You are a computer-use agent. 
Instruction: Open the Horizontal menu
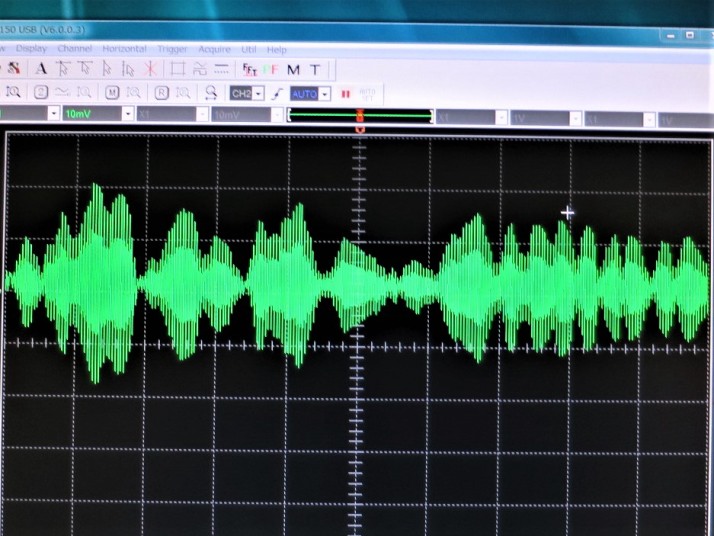[x=124, y=48]
